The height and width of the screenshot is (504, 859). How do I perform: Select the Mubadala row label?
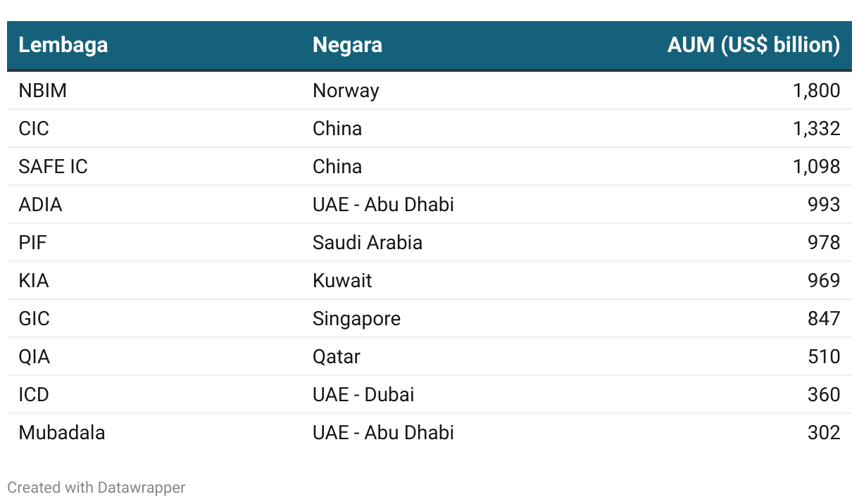(x=62, y=433)
